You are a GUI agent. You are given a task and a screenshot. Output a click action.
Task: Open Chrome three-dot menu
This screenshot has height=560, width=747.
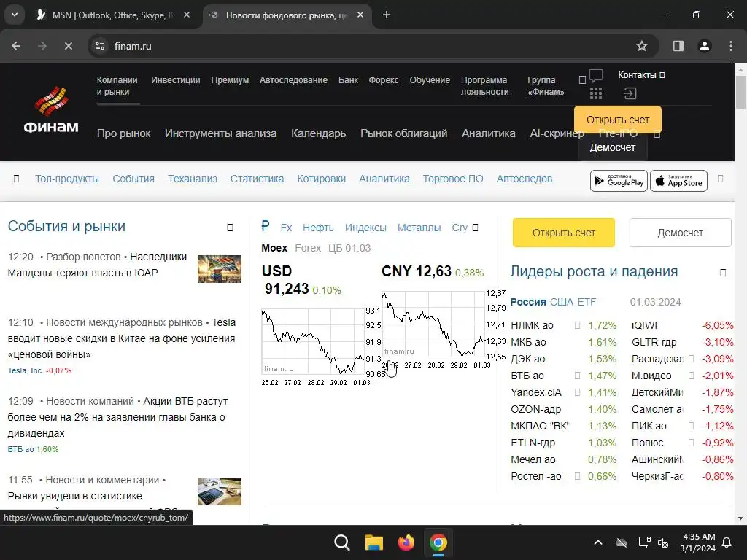[x=731, y=46]
